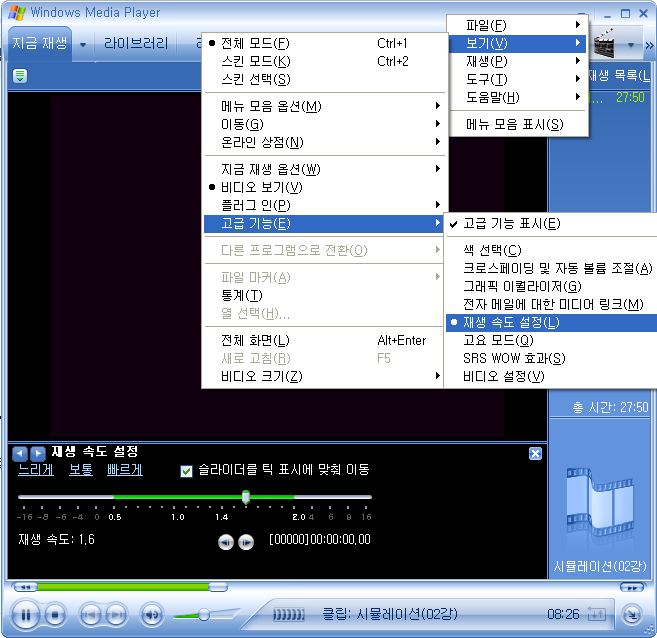Open dropdown arrow beside clapperboard icon
Viewport: 657px width, 638px height.
630,44
